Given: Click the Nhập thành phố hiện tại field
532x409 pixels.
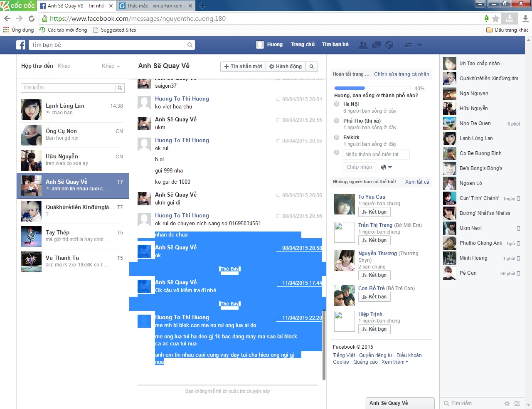Looking at the screenshot, I should coord(376,155).
